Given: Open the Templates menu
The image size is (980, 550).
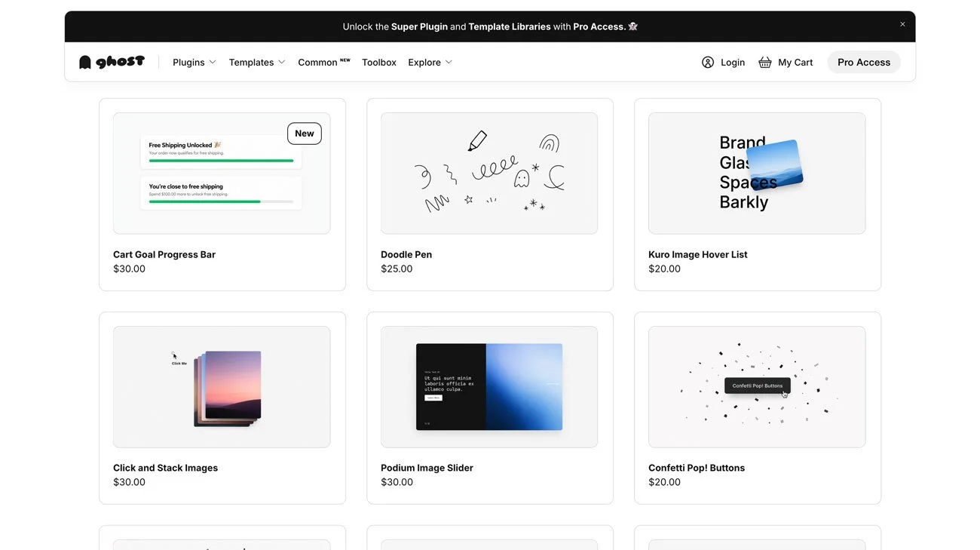Looking at the screenshot, I should [257, 63].
